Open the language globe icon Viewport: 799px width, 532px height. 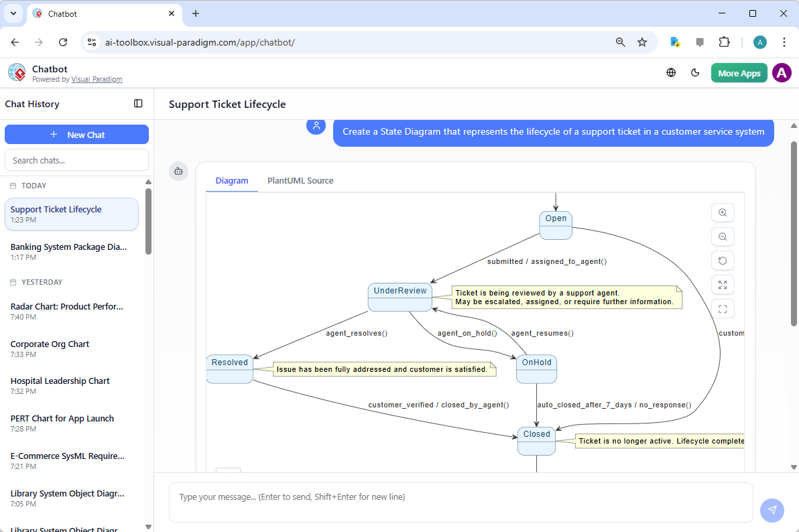[671, 72]
